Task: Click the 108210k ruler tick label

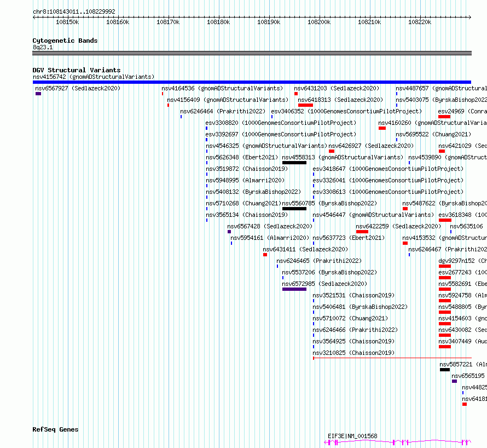Action: 369,22
